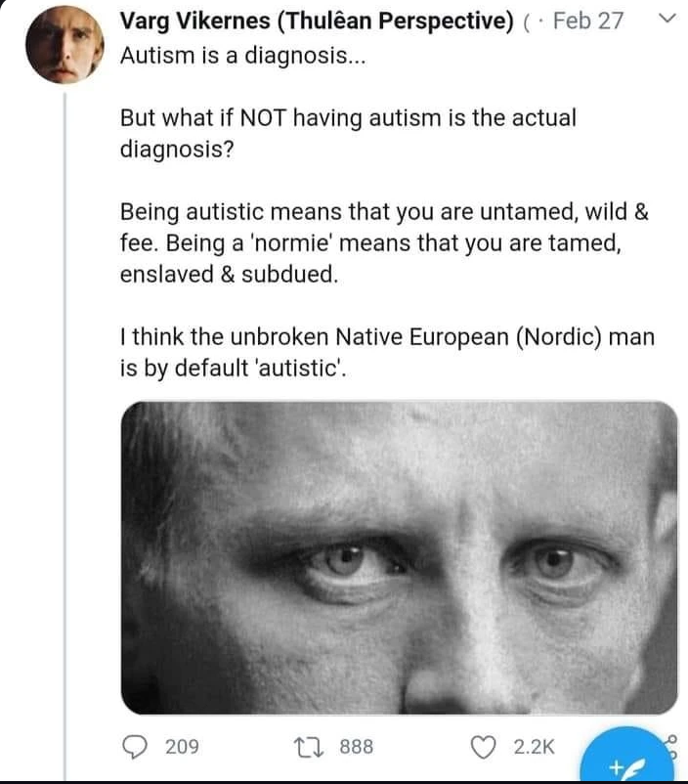
Task: Click the 'Being autistic means' paragraph
Action: click(x=383, y=242)
